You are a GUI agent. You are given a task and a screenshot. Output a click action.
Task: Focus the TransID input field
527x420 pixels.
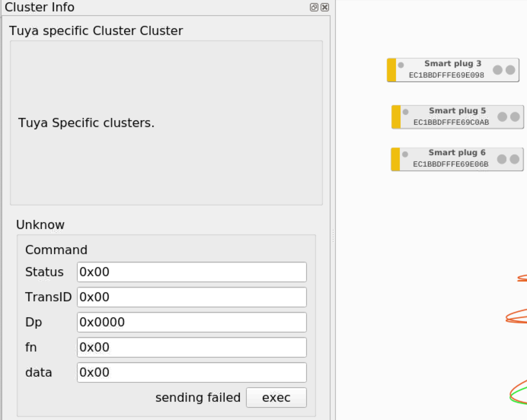pos(192,297)
